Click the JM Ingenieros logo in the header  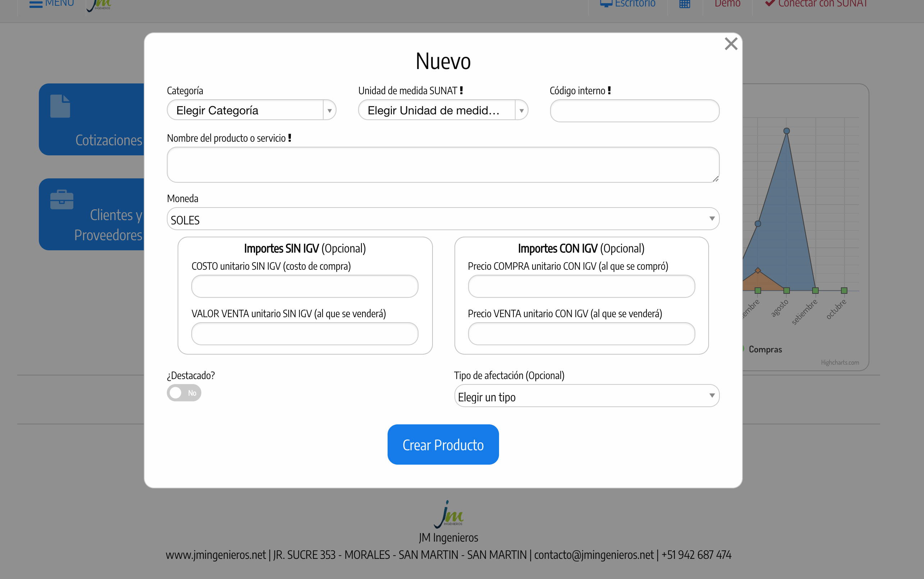pos(99,5)
